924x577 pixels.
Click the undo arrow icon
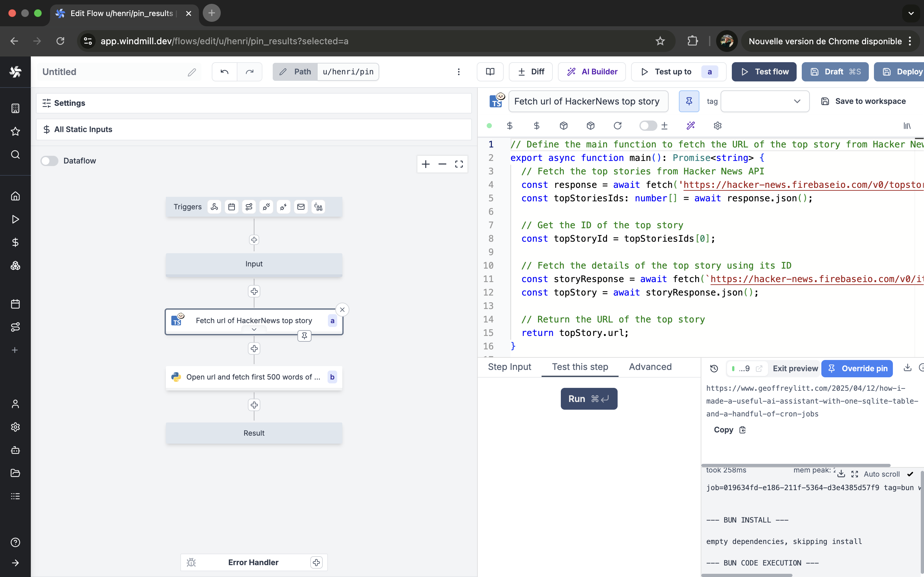click(x=225, y=72)
